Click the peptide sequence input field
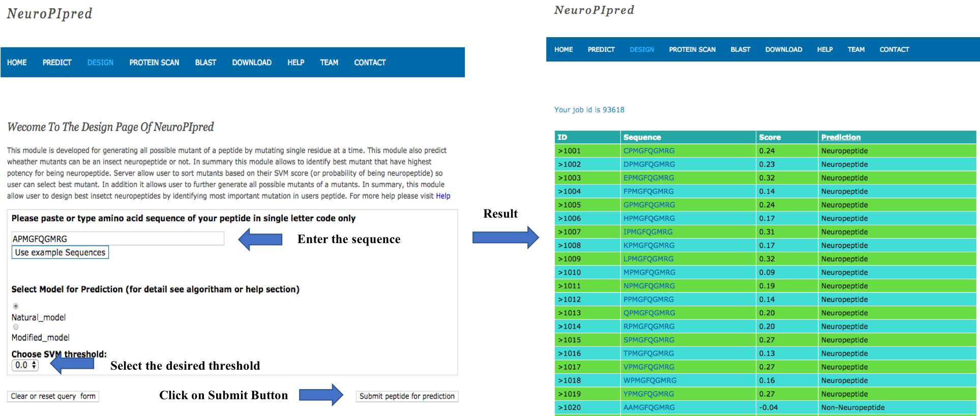Image resolution: width=980 pixels, height=416 pixels. click(117, 239)
